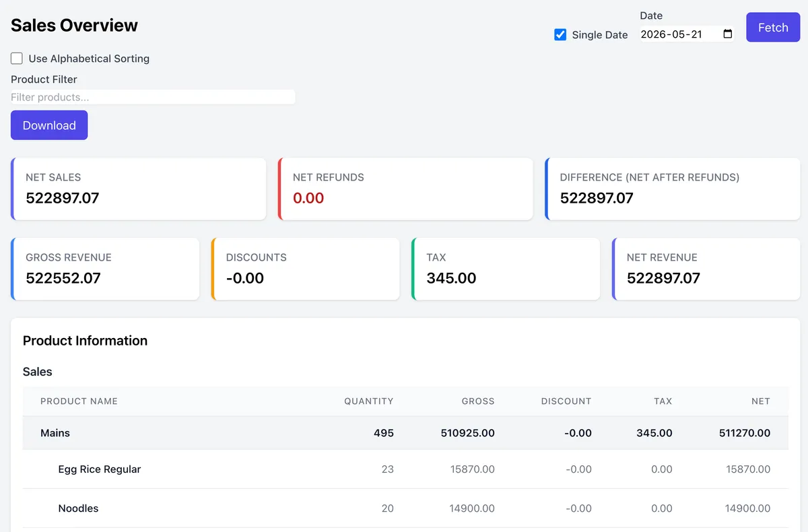Viewport: 808px width, 532px height.
Task: Click the Product Information heading
Action: [x=85, y=341]
